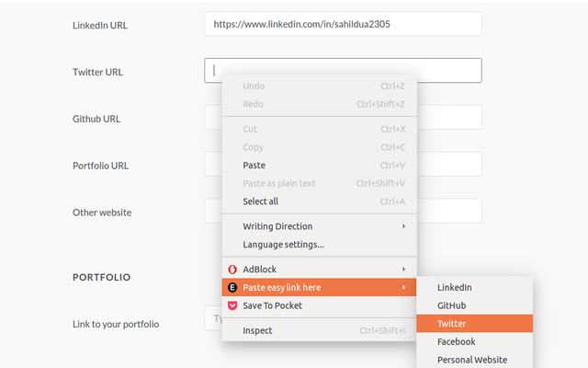Screen dimensions: 588x368
Task: Focus the LinkedIn URL input field
Action: click(343, 24)
